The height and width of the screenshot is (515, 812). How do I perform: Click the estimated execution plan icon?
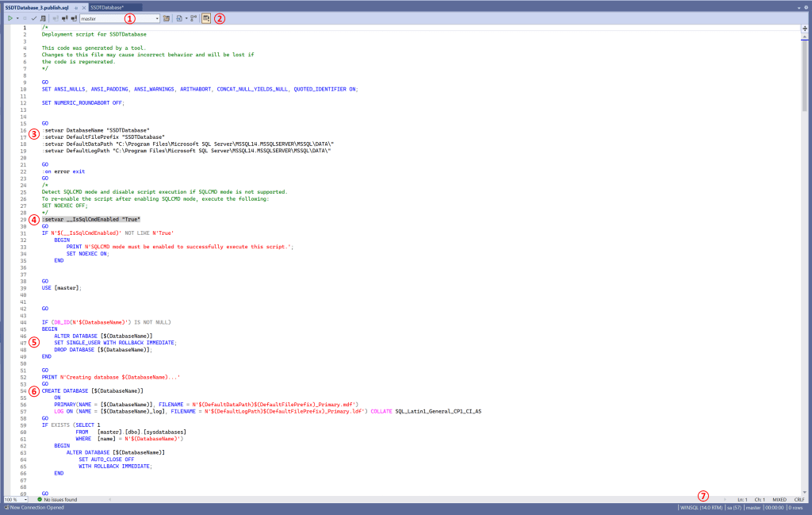42,17
